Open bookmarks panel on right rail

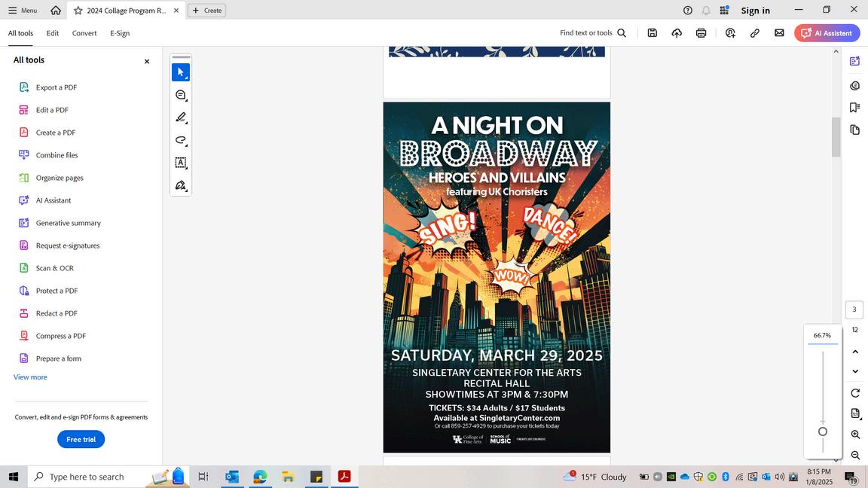coord(854,108)
